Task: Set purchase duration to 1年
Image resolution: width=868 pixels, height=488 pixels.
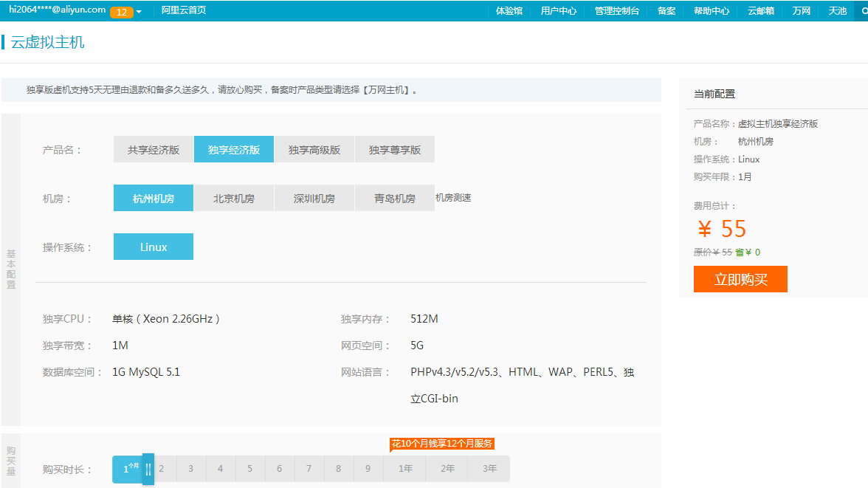Action: pyautogui.click(x=405, y=469)
